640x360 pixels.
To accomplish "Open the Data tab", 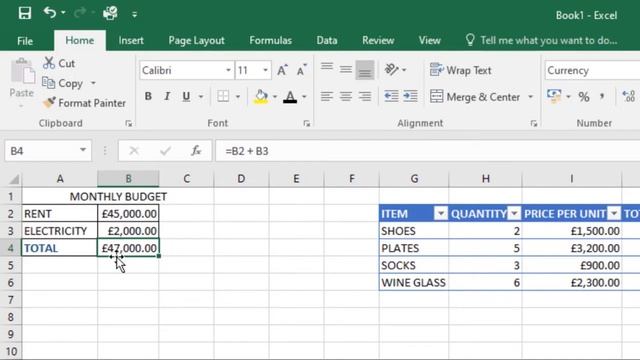I will click(x=327, y=41).
